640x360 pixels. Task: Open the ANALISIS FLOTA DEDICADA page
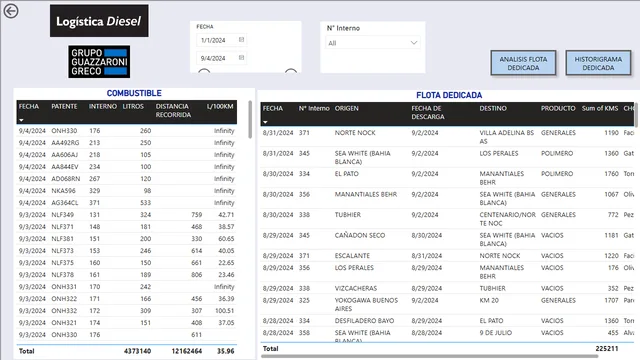pos(523,63)
